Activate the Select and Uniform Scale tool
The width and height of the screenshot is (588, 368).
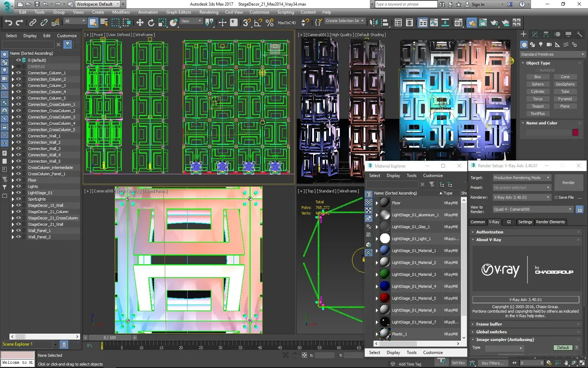click(x=162, y=23)
